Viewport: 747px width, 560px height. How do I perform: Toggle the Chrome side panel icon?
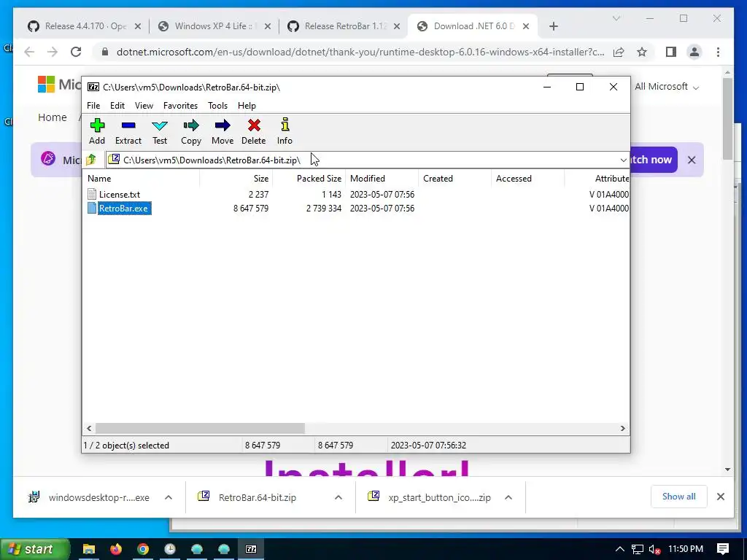coord(671,52)
